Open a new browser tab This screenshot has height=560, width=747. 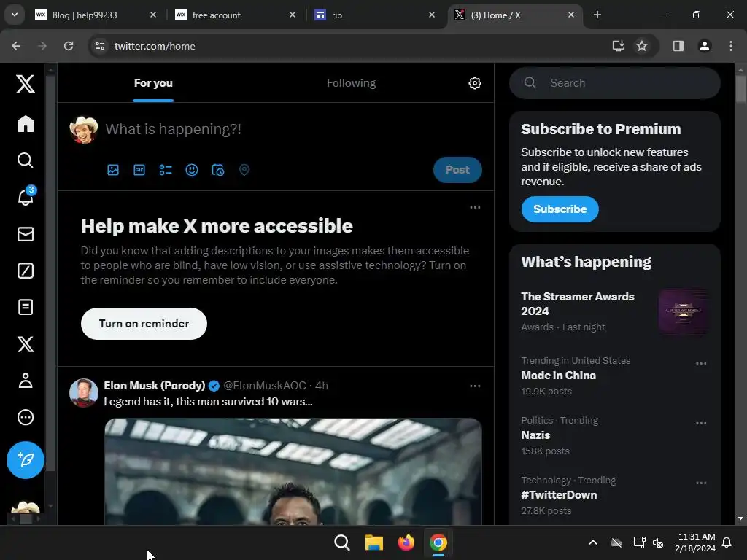tap(597, 15)
